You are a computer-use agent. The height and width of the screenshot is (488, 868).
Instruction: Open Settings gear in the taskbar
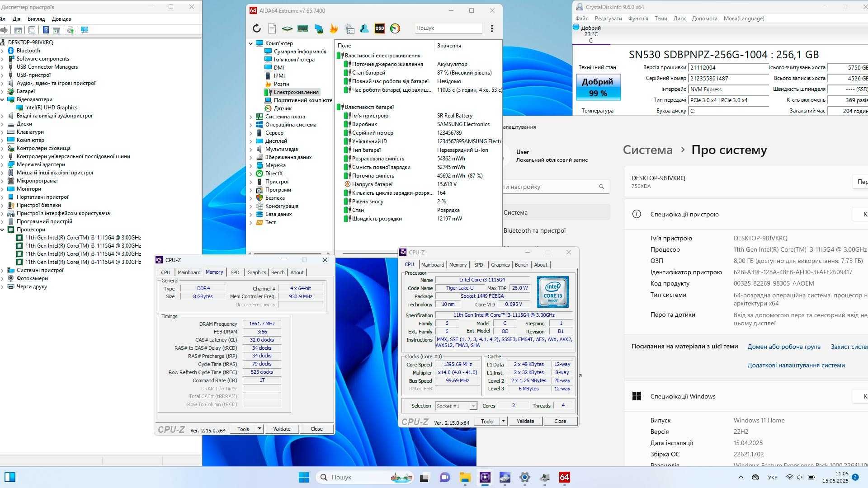(x=525, y=477)
